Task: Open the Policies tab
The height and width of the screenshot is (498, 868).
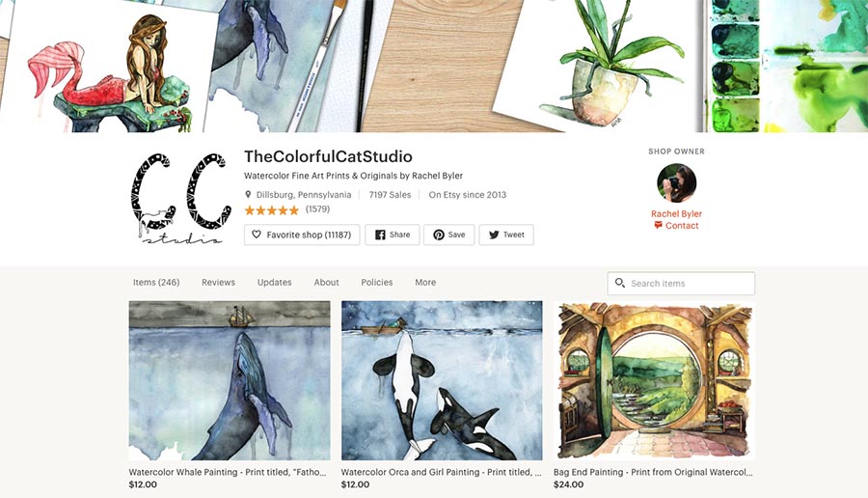Action: (x=376, y=282)
